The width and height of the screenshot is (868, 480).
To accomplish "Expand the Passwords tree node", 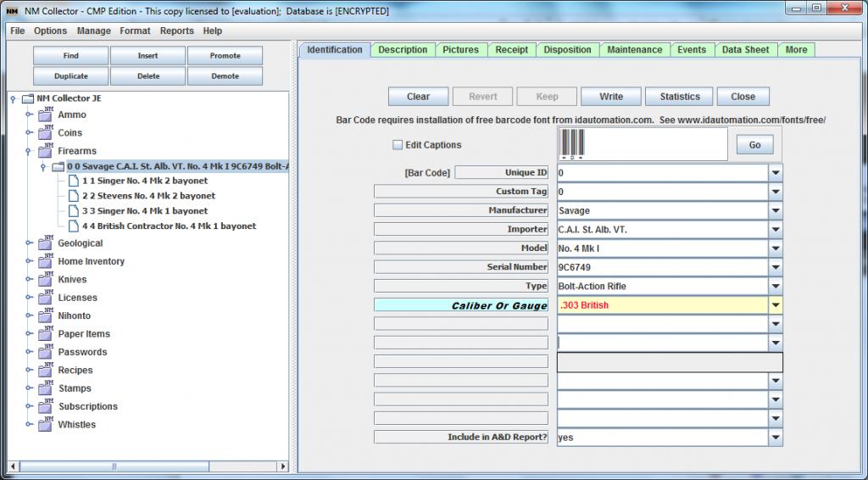I will point(29,352).
